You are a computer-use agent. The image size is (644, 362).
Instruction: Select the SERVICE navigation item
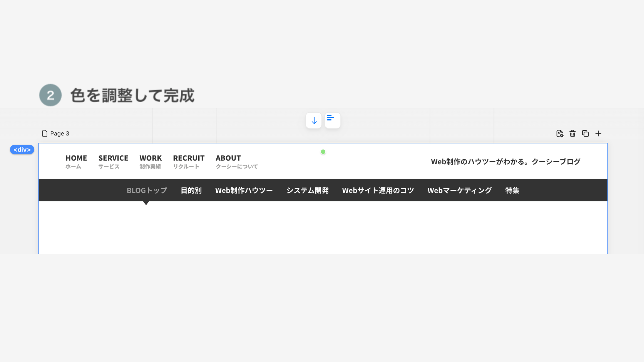(113, 161)
